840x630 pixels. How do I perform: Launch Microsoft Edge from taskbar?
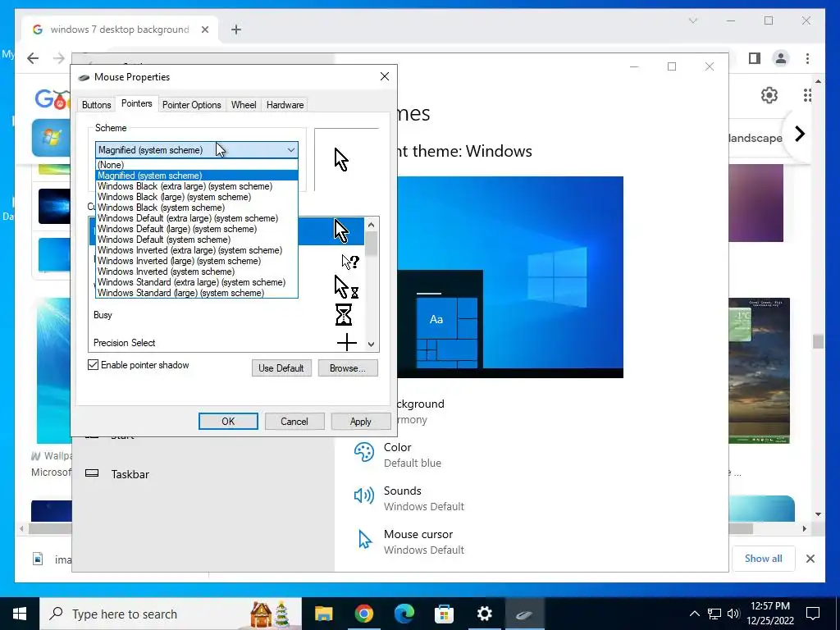[x=404, y=614]
